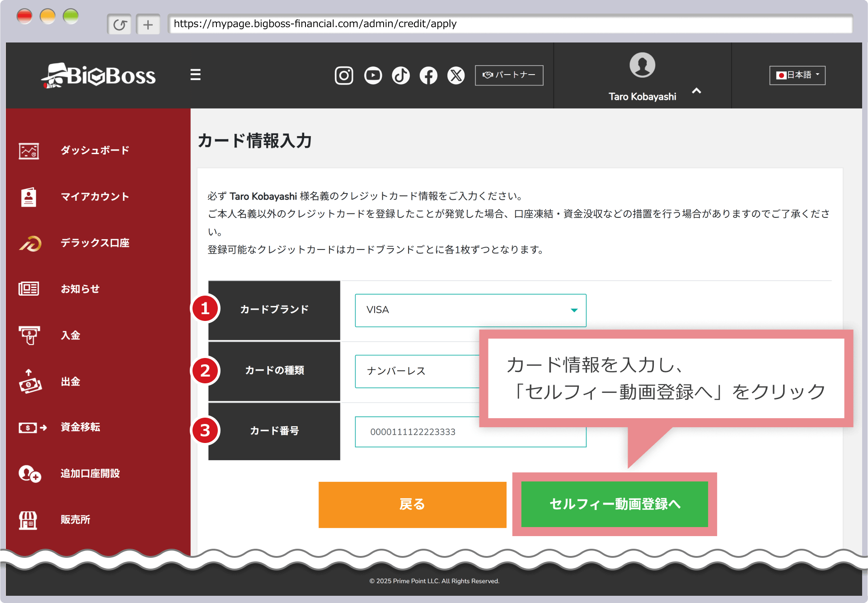Click the user avatar profile icon
The image size is (868, 603).
point(642,65)
